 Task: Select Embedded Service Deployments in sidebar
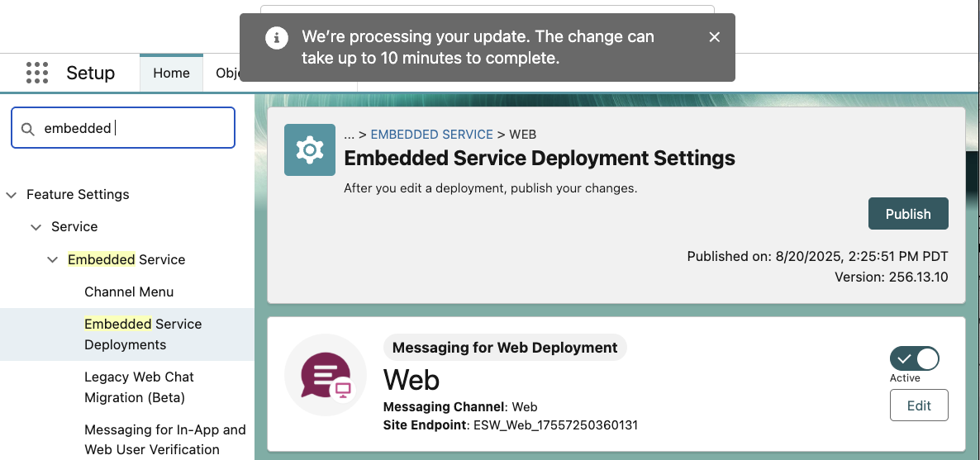point(142,334)
